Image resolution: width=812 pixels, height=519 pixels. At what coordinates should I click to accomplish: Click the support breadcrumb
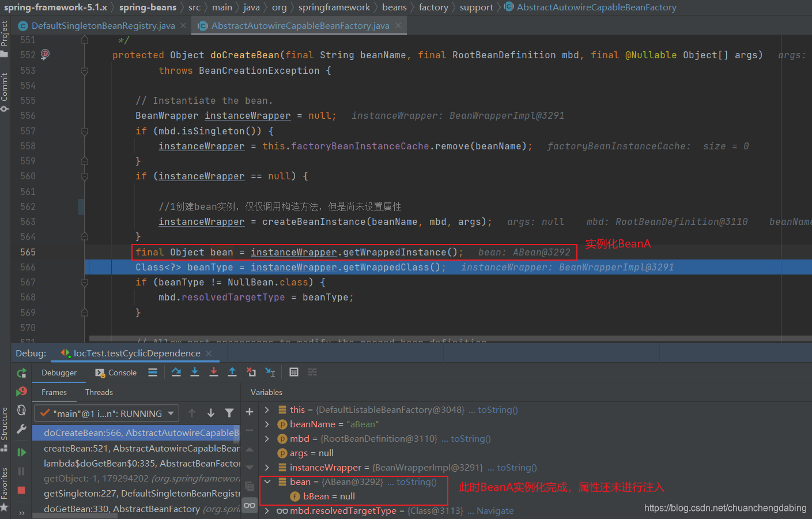click(x=477, y=7)
